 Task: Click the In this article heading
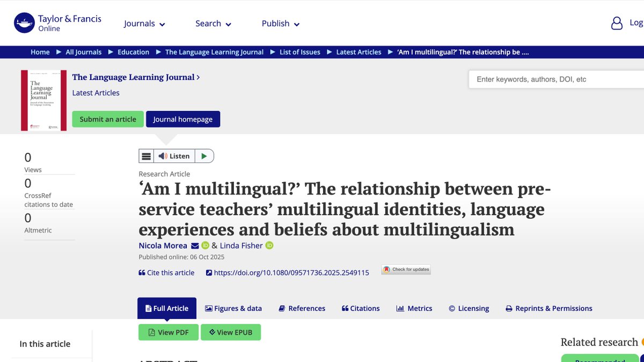[x=45, y=344]
